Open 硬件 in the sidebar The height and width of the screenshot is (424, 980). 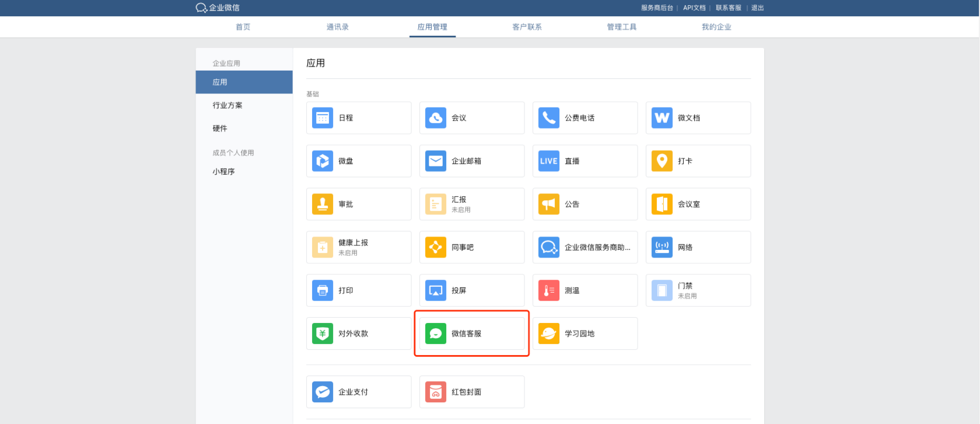click(220, 128)
